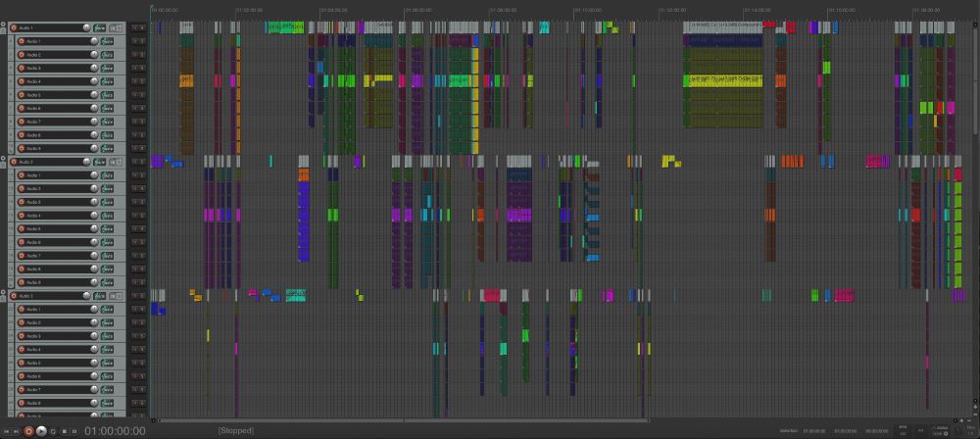Arm Audio 1 in first folder group
The height and width of the screenshot is (439, 980).
point(21,41)
